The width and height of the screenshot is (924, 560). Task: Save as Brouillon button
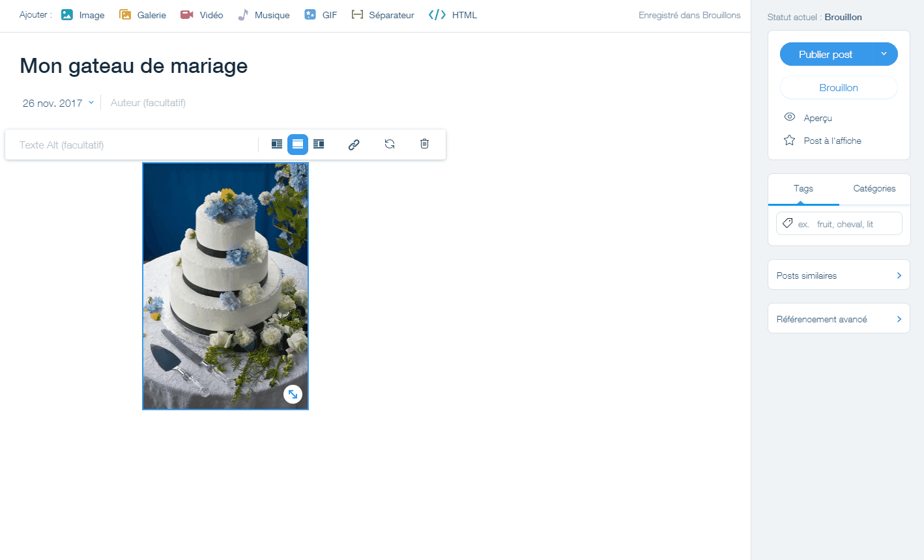pyautogui.click(x=839, y=88)
